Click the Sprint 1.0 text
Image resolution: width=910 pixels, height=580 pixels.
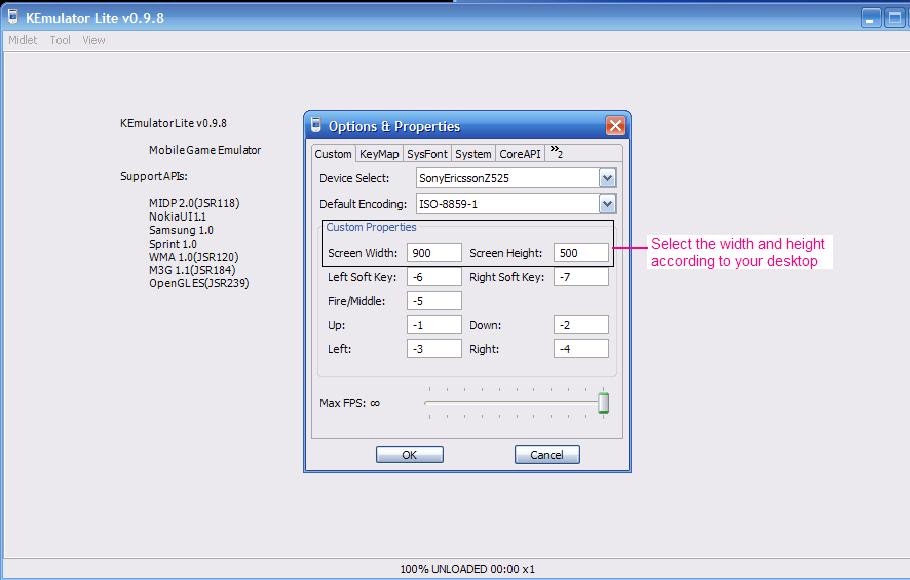pos(172,244)
